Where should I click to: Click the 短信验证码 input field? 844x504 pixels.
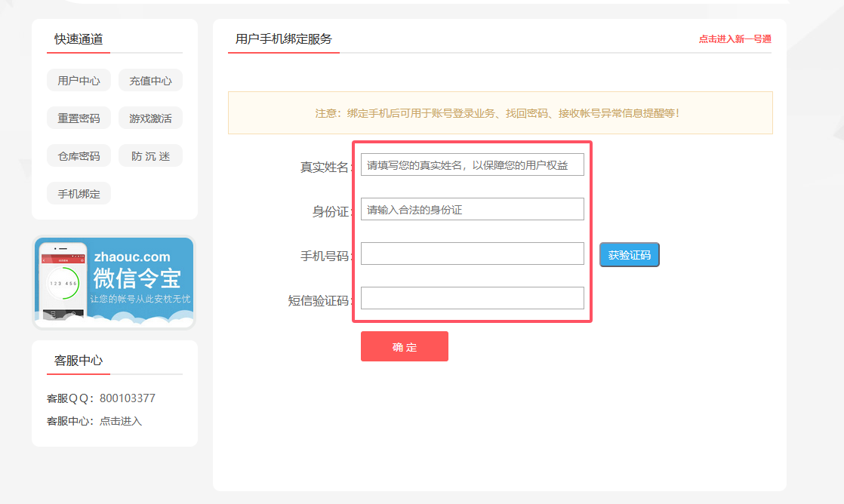[x=472, y=299]
